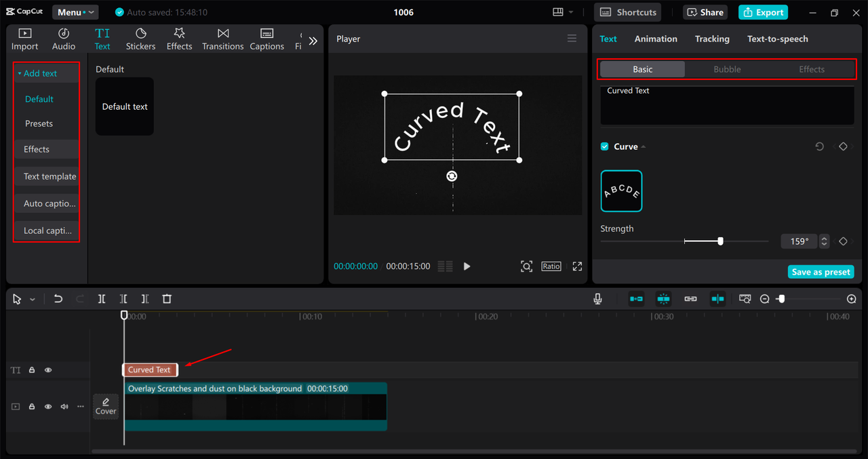Click the Play button in the player
This screenshot has width=868, height=459.
(x=467, y=266)
